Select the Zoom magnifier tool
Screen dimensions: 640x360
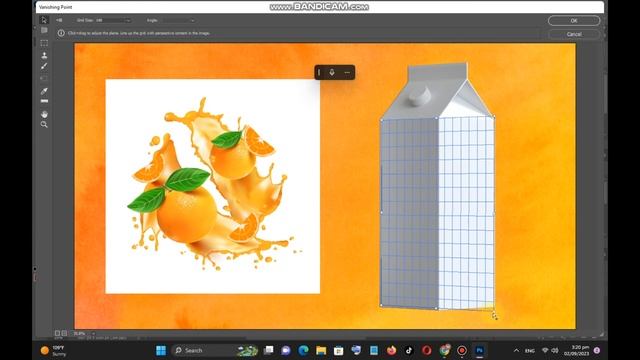(44, 125)
